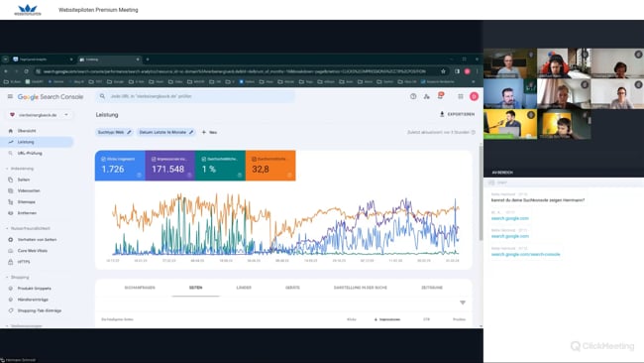Add a new filter with Neu
644x363 pixels.
209,132
